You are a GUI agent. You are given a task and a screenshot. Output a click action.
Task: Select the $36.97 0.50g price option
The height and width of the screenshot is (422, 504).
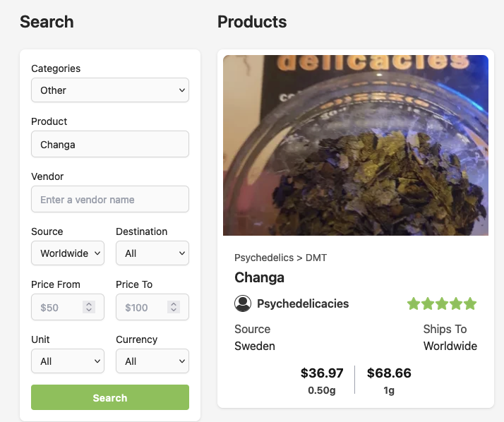[x=322, y=380]
